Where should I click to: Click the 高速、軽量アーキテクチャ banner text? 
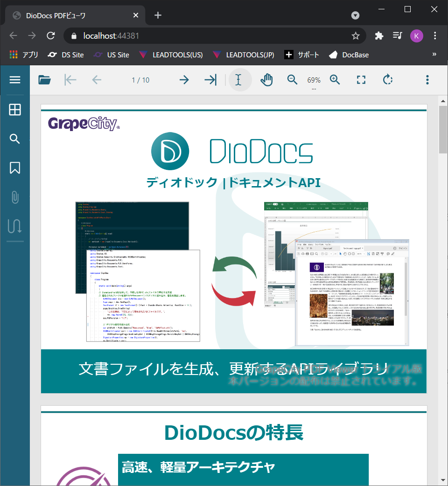[198, 467]
